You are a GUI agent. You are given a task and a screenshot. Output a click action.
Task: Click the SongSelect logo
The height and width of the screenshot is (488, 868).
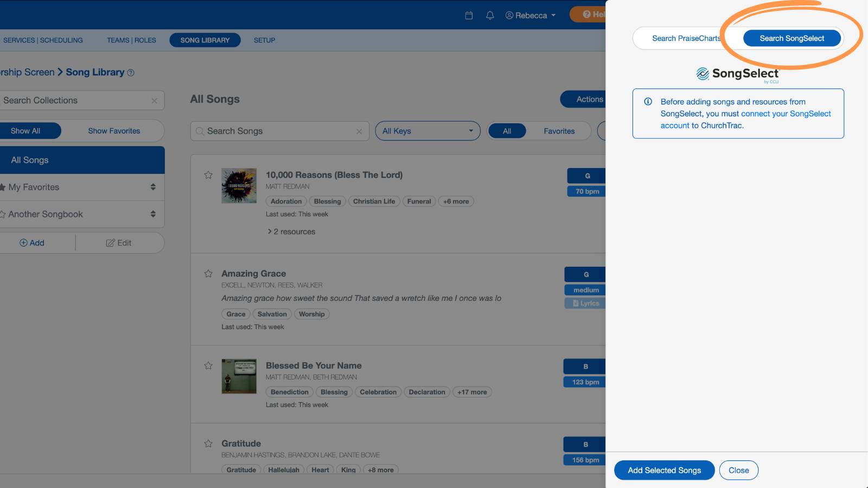(738, 74)
